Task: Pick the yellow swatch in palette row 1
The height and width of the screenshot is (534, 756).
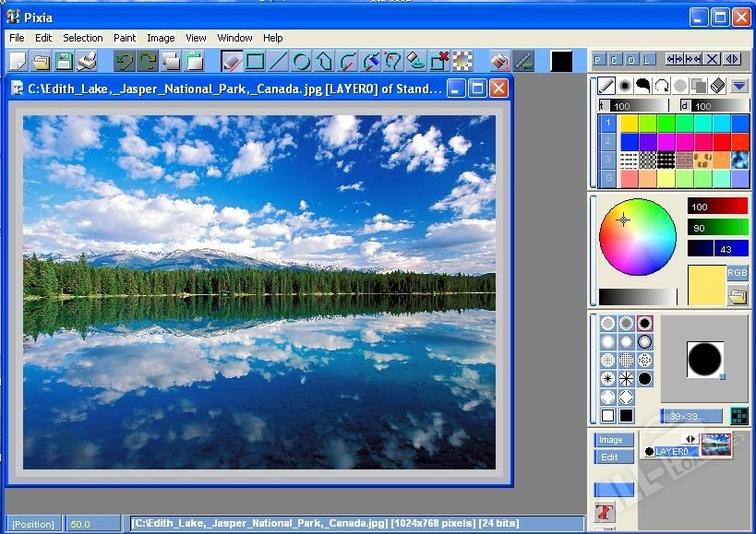Action: tap(630, 123)
